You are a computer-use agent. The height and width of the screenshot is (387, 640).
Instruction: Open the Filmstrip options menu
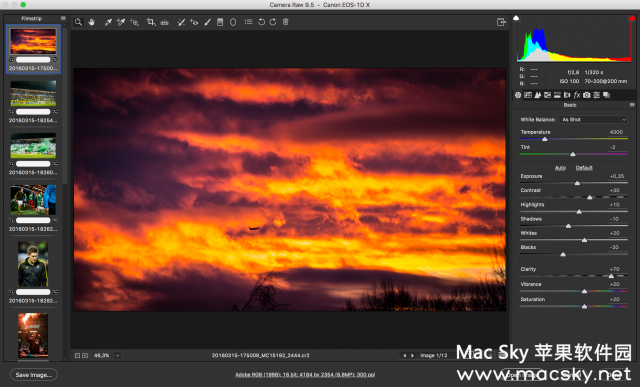pos(63,18)
